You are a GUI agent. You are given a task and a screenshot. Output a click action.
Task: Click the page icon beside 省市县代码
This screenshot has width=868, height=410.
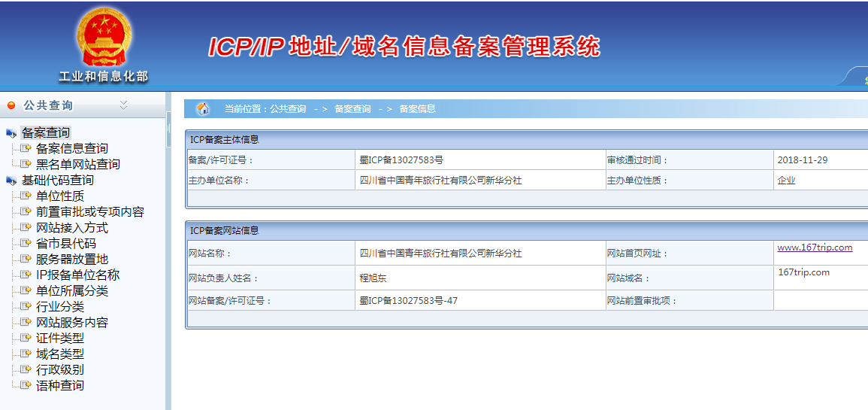tap(26, 243)
